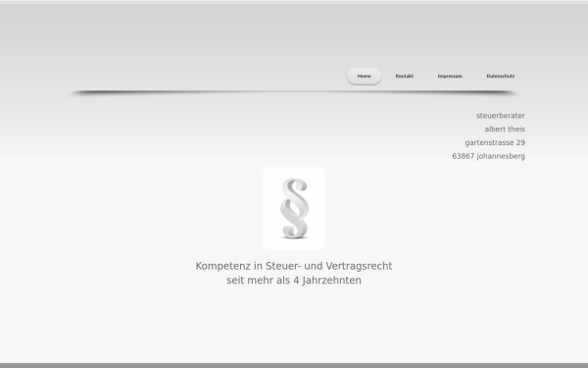The height and width of the screenshot is (368, 588).
Task: Open the Home navigation tab
Action: (x=365, y=77)
